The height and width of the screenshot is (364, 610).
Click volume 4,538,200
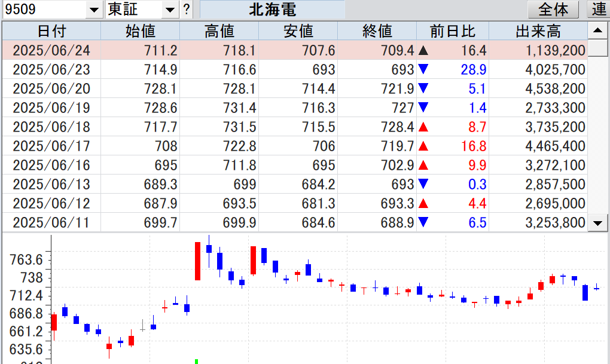(x=556, y=88)
